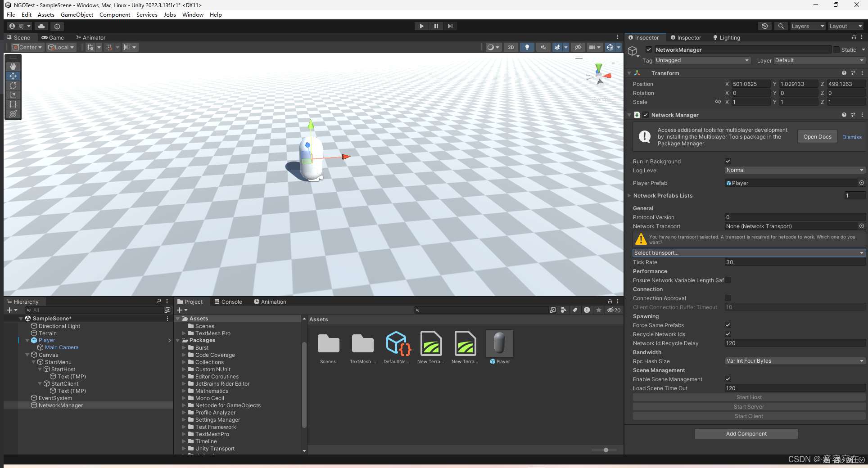Switch to the Game tab
The height and width of the screenshot is (468, 868).
coord(53,37)
